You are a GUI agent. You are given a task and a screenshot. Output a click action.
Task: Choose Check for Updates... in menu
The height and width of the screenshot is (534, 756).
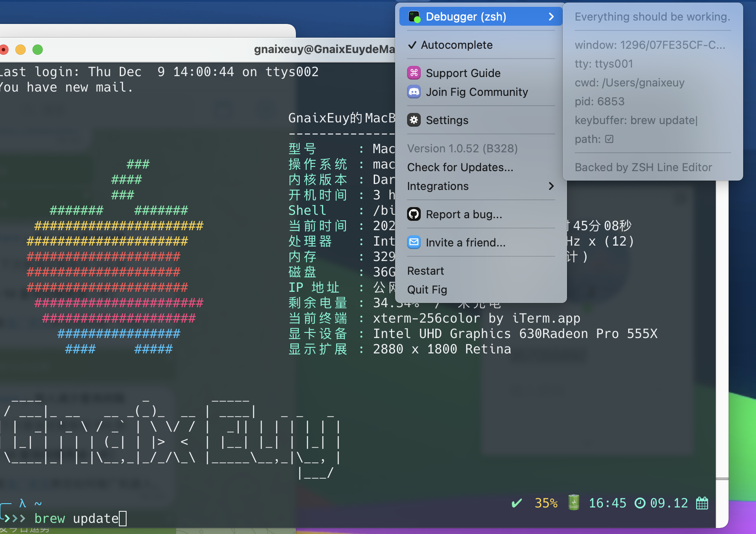481,167
